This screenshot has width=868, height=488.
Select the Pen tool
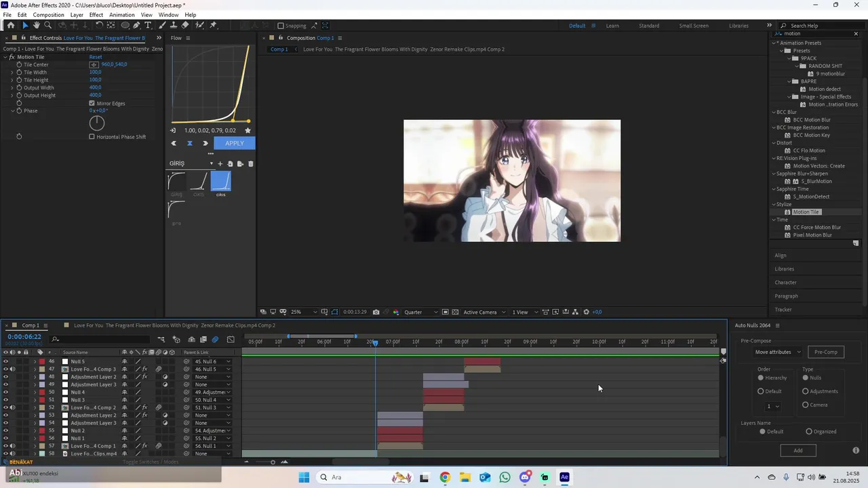pos(136,26)
